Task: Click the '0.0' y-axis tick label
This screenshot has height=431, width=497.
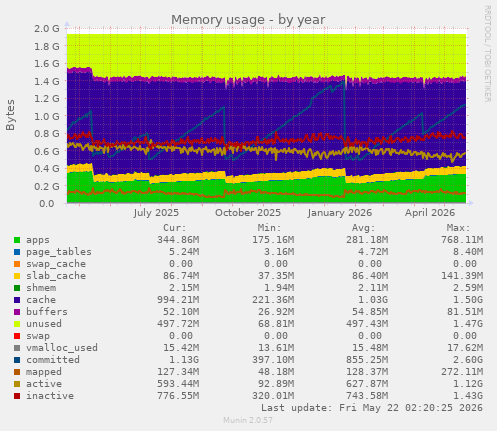Action: [x=46, y=203]
